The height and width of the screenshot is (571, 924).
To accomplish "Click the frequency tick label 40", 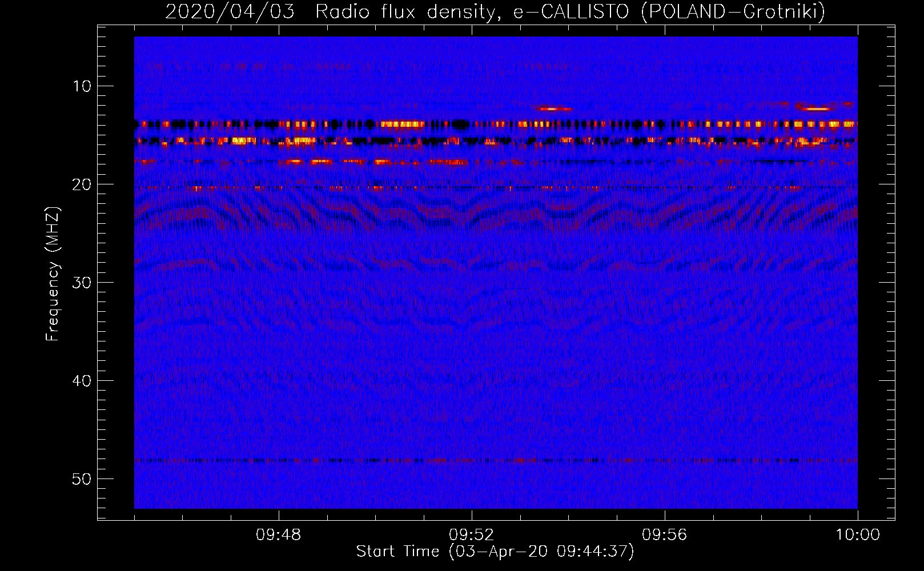I will 82,381.
